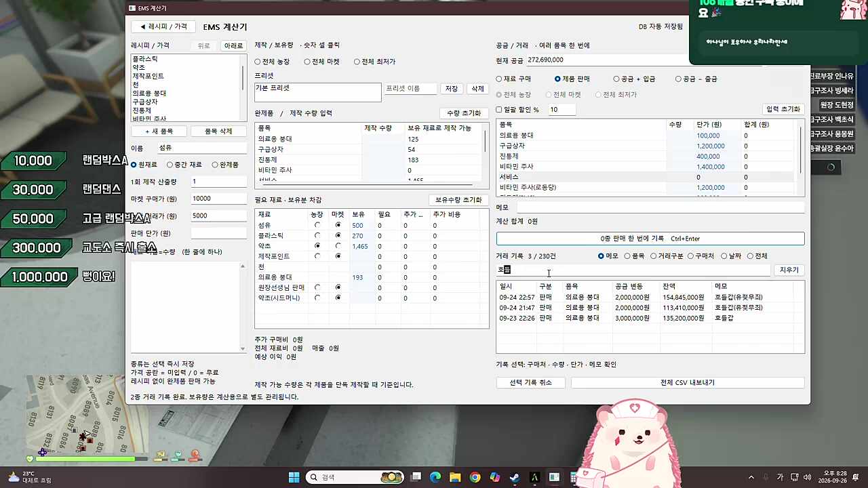Click the 이름 field containing 섬유
Viewport: 868px width, 488px height.
pos(202,148)
